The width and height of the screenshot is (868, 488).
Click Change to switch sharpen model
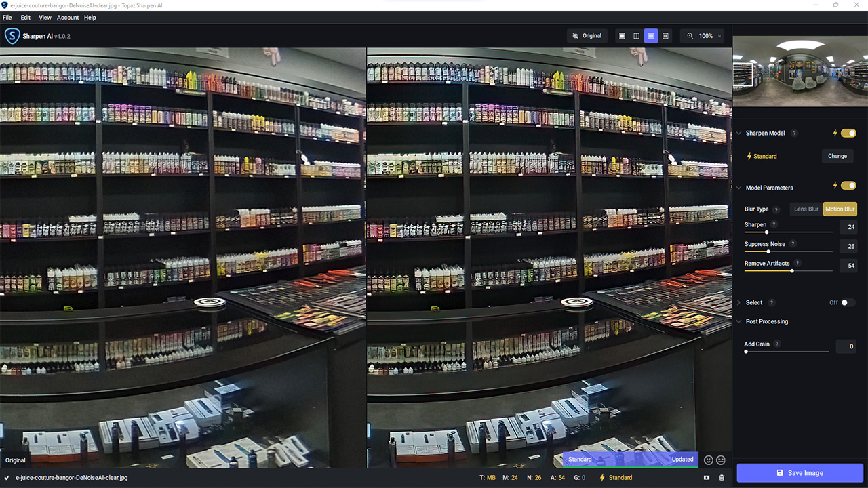tap(837, 156)
